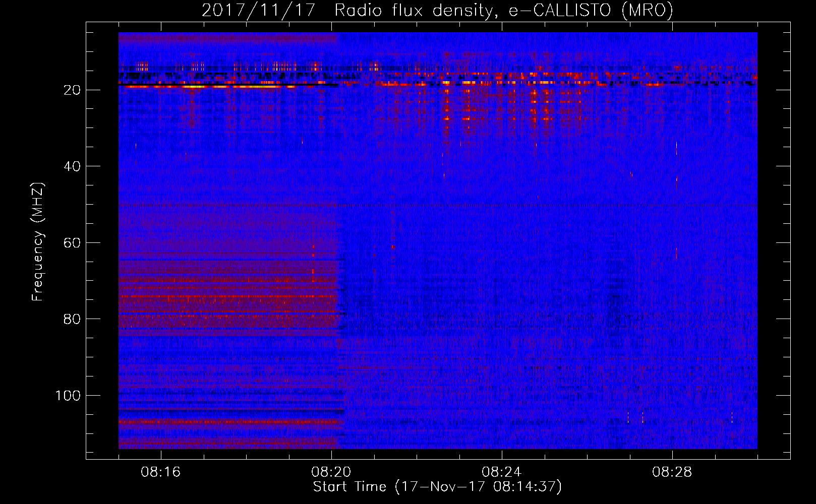The height and width of the screenshot is (504, 816).
Task: Click the 60 MHz frequency tick label
Action: 73,243
